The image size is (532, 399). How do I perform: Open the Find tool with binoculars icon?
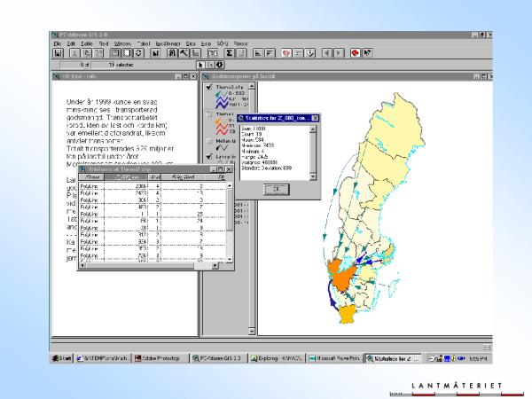point(174,53)
